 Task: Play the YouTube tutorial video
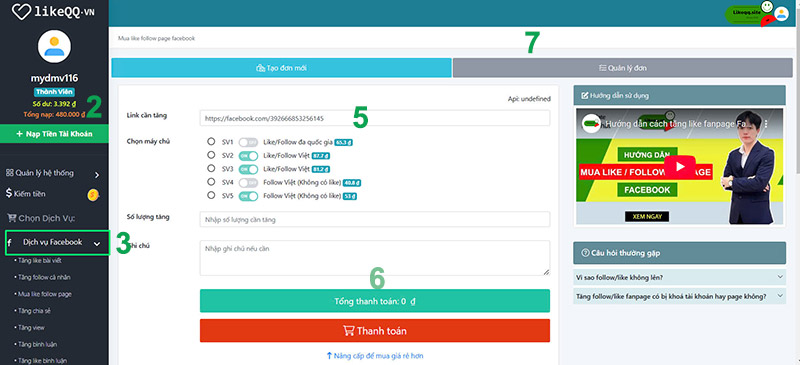tap(680, 167)
